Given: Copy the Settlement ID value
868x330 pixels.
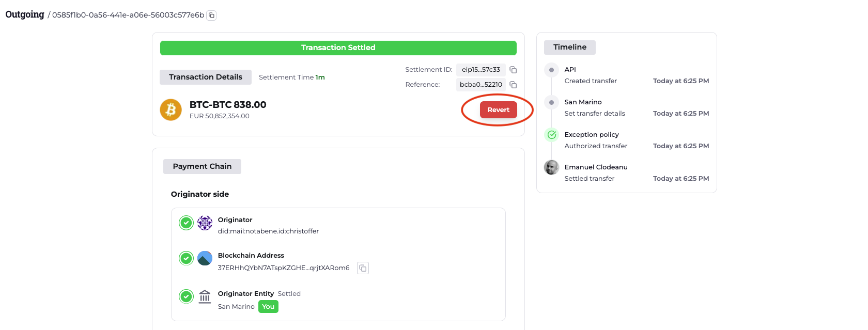Looking at the screenshot, I should (513, 70).
